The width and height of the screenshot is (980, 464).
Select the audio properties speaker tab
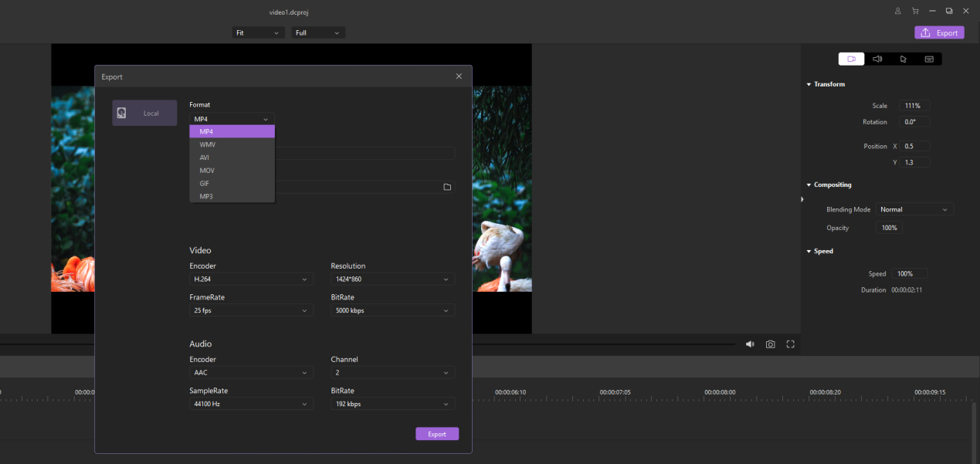(x=877, y=59)
